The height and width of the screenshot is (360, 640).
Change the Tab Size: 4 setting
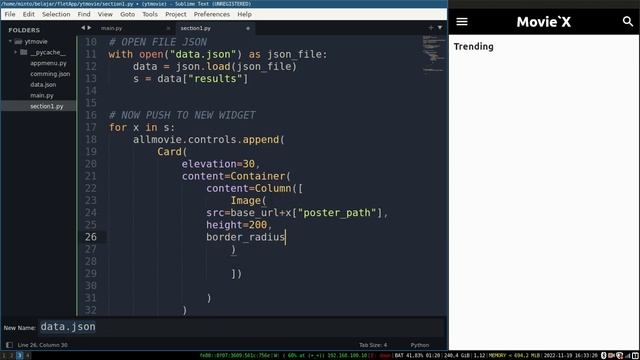click(373, 345)
